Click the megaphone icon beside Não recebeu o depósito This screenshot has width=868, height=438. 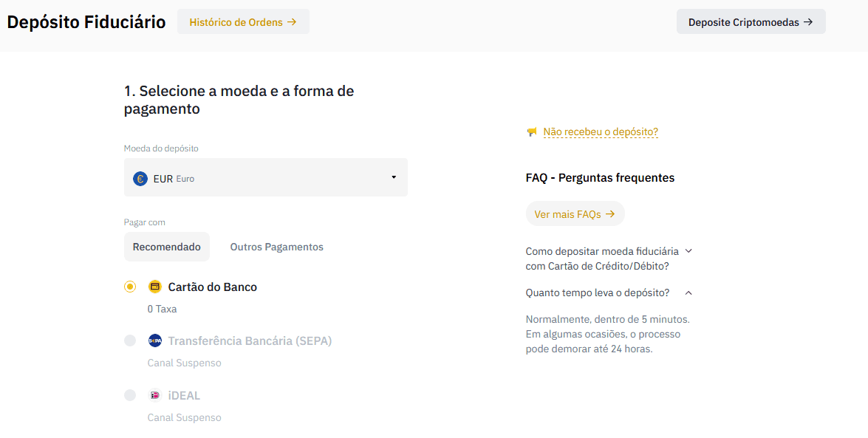click(532, 132)
